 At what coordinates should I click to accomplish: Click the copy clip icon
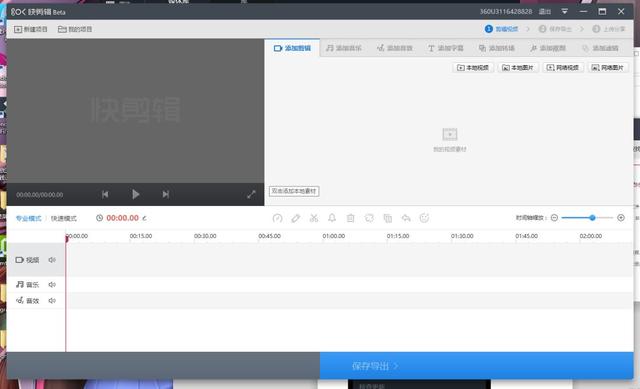coord(388,218)
